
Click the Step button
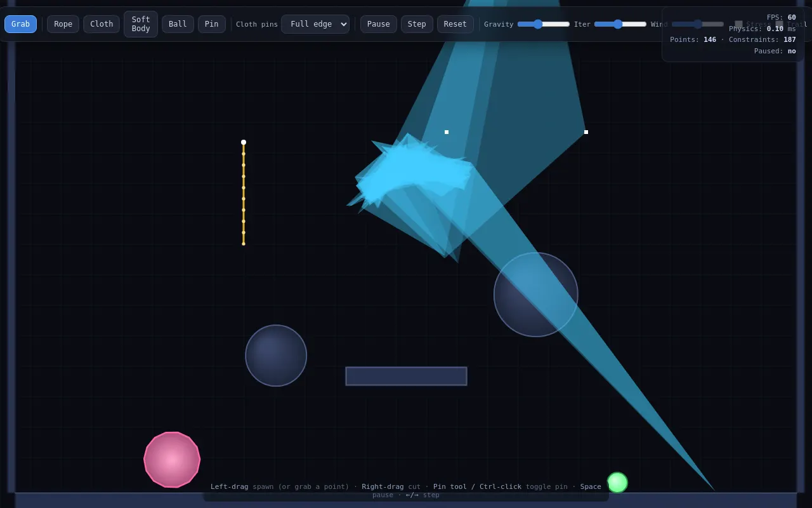pos(417,24)
